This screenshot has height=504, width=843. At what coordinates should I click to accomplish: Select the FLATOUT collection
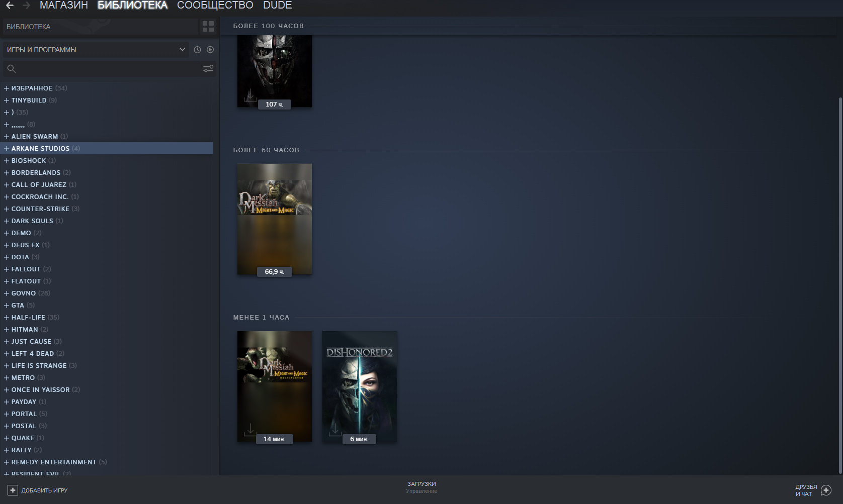pyautogui.click(x=107, y=281)
